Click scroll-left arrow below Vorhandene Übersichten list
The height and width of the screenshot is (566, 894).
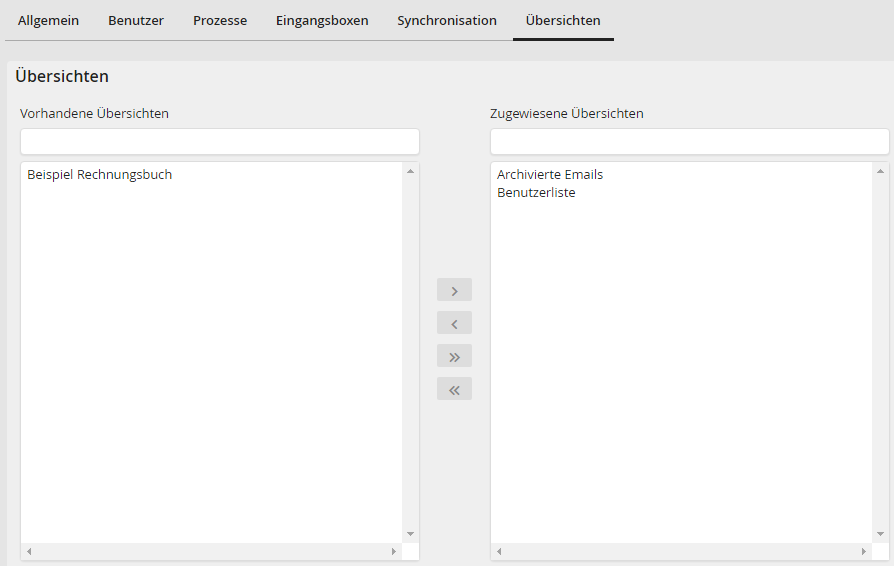[x=29, y=552]
